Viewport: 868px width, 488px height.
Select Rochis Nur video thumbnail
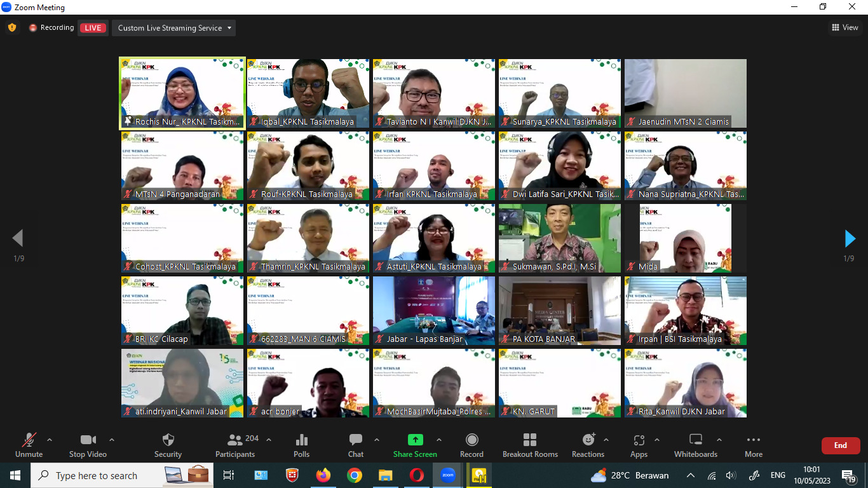click(182, 93)
